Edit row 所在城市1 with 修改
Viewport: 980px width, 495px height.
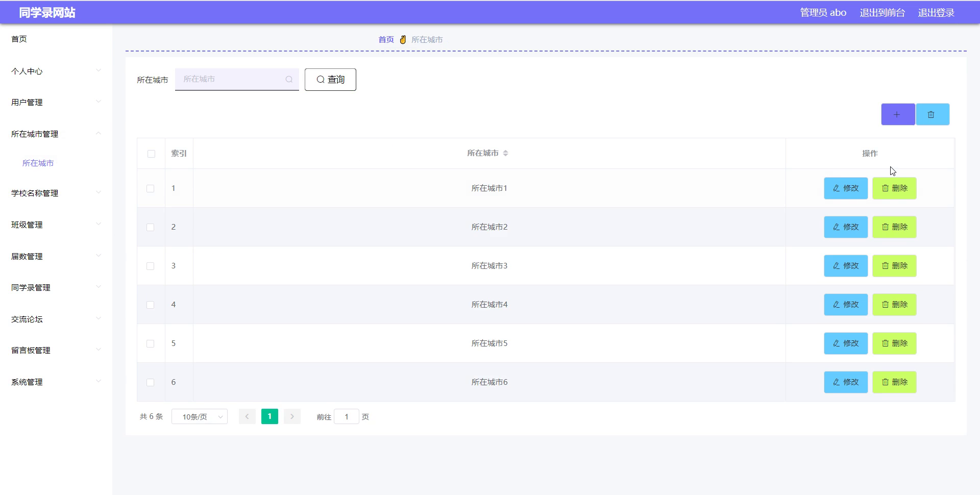(845, 188)
